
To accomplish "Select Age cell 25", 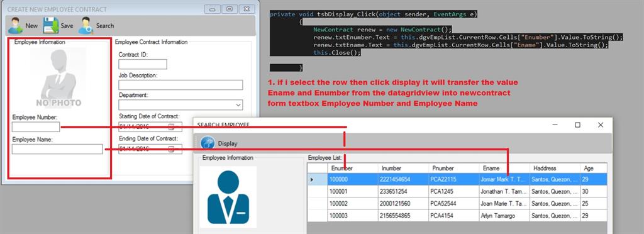I will pos(594,204).
